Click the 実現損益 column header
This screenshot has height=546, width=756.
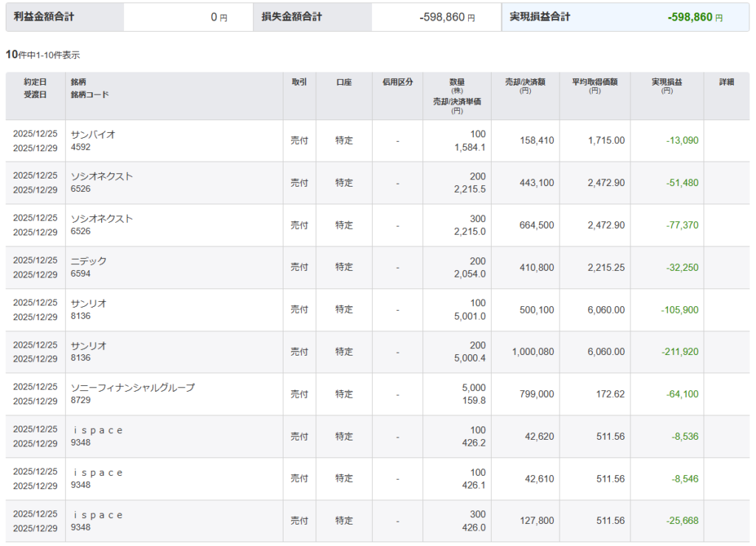pyautogui.click(x=667, y=83)
